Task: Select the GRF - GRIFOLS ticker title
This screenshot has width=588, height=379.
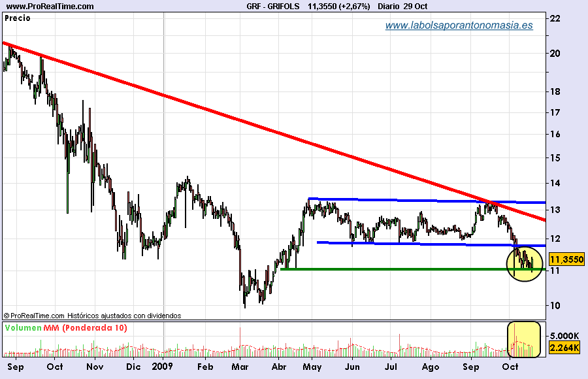Action: 273,7
